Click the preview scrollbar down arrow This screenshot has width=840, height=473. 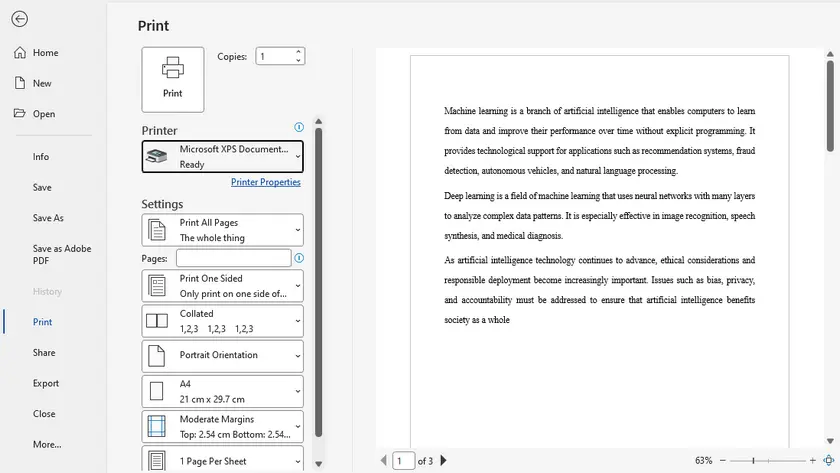pyautogui.click(x=830, y=441)
